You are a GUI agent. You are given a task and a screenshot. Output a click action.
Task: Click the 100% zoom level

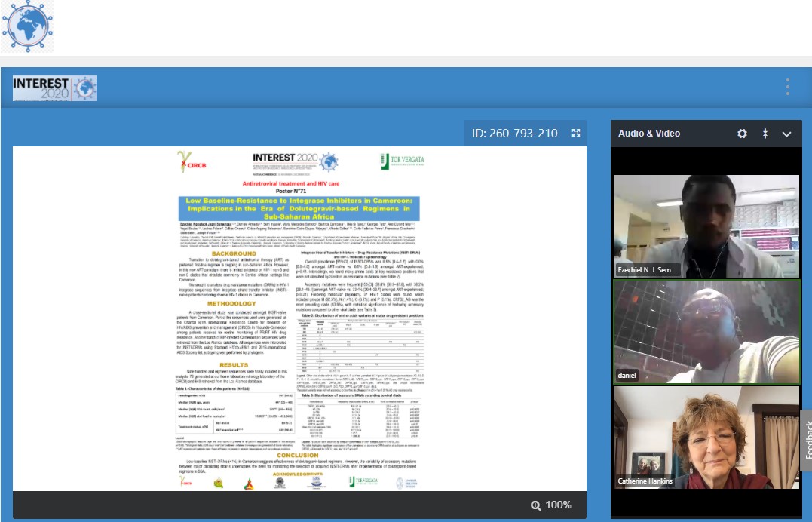pyautogui.click(x=558, y=505)
